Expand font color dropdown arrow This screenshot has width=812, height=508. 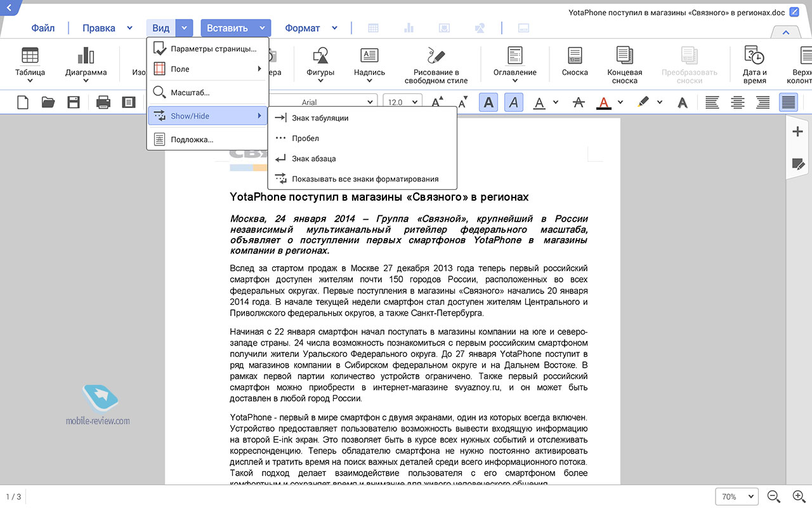pyautogui.click(x=620, y=102)
